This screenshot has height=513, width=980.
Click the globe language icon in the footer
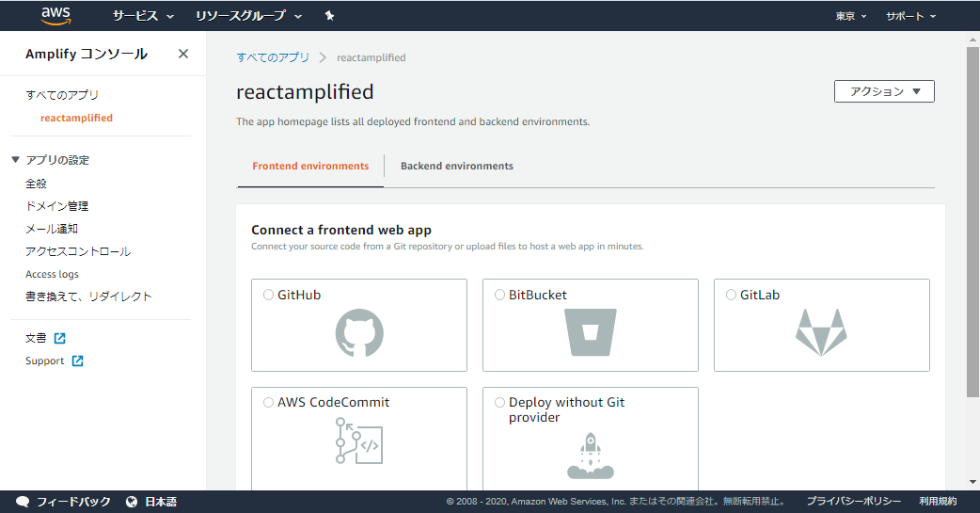click(x=132, y=502)
